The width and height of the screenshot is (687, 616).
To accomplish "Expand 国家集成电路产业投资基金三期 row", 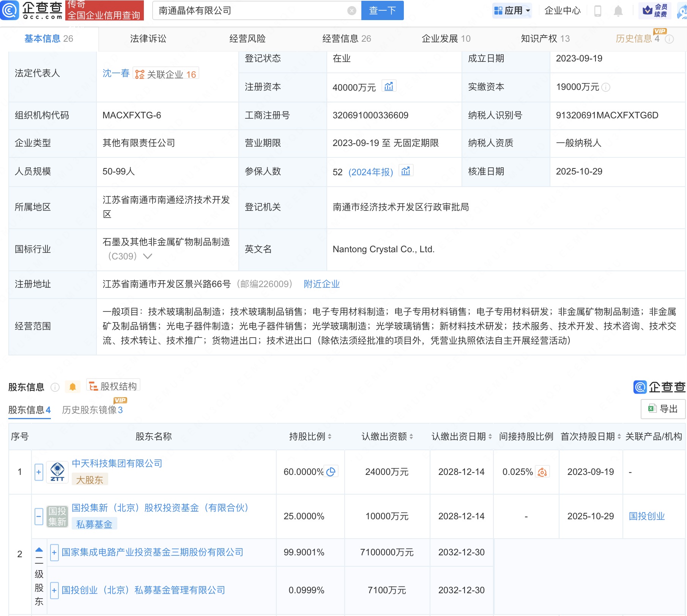I will pyautogui.click(x=54, y=552).
